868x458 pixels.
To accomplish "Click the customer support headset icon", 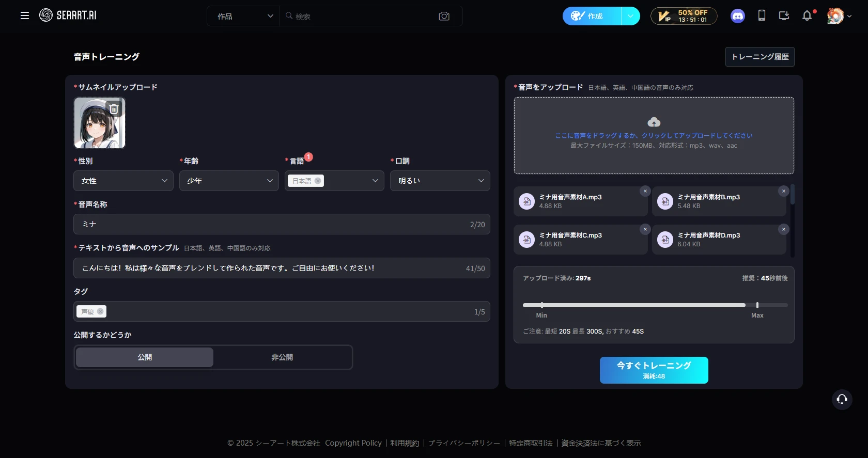I will coord(842,399).
